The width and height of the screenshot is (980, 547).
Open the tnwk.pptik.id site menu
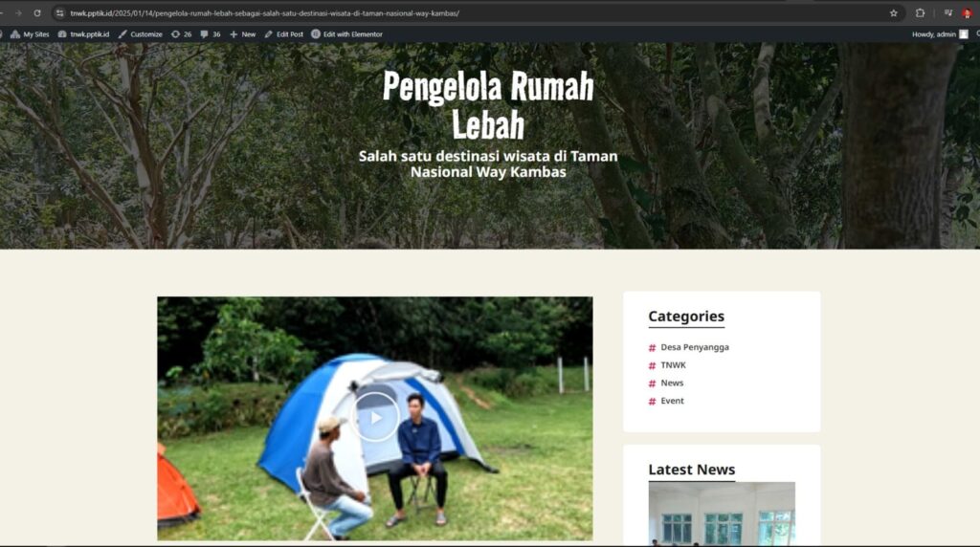click(x=84, y=34)
